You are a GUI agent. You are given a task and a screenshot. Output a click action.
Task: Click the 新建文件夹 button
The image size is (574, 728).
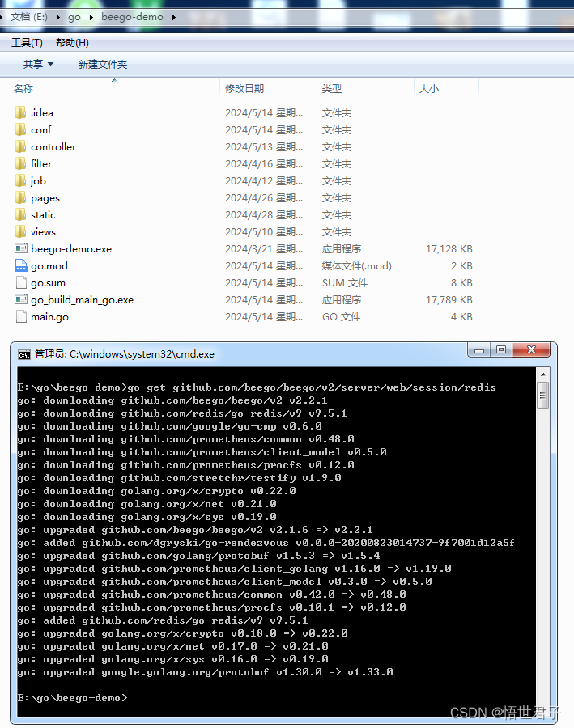point(102,64)
